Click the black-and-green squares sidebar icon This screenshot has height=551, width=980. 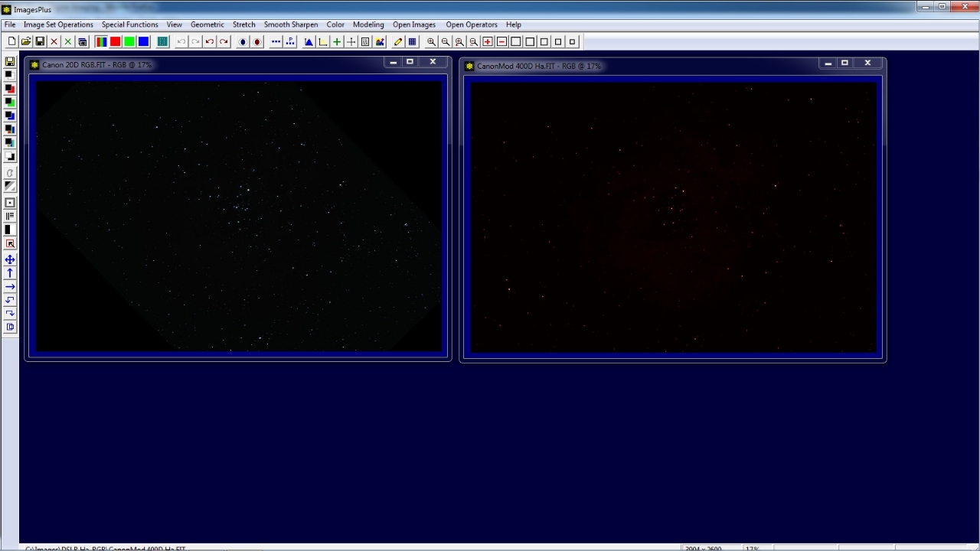10,103
